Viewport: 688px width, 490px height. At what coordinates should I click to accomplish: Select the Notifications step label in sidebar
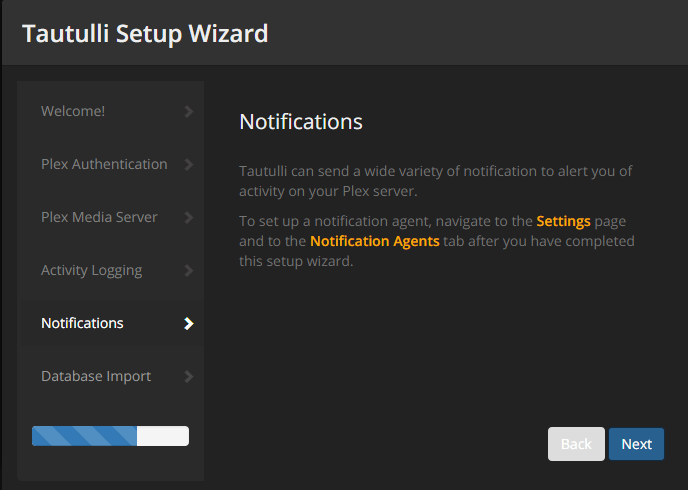[82, 323]
